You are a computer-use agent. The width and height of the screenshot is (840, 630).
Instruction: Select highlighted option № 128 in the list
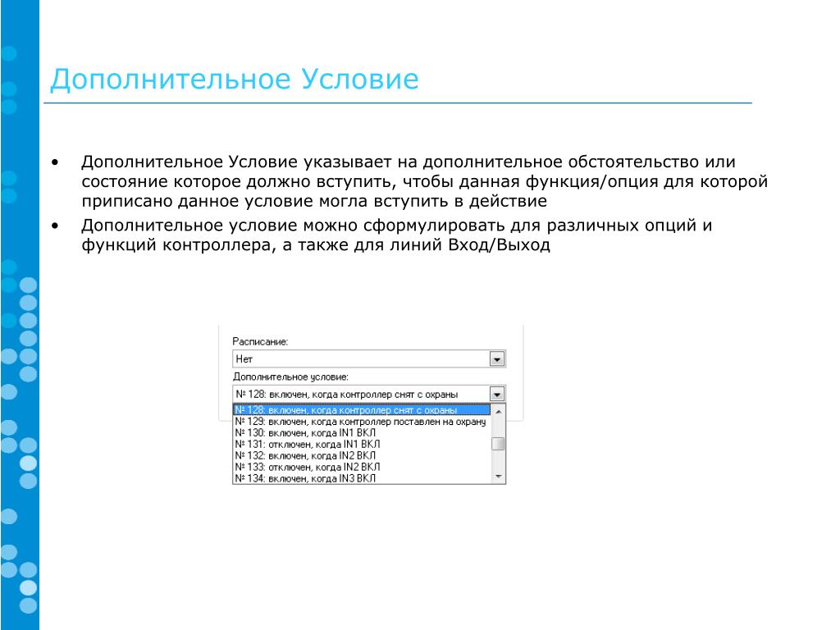tap(362, 410)
